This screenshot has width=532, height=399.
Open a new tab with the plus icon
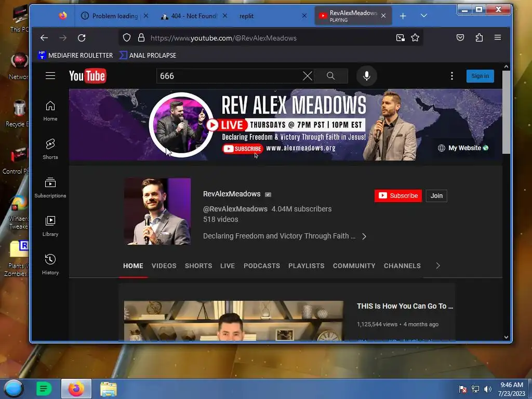click(403, 16)
